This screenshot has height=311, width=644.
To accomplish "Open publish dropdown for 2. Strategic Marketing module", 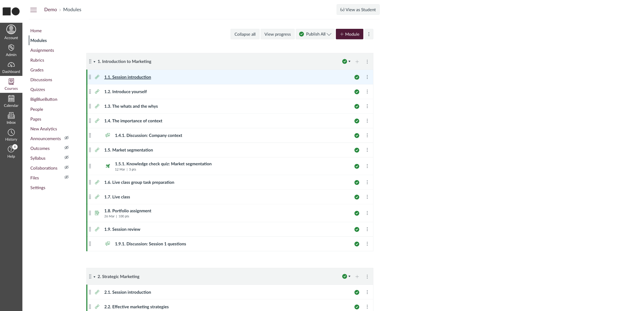I will [x=346, y=276].
